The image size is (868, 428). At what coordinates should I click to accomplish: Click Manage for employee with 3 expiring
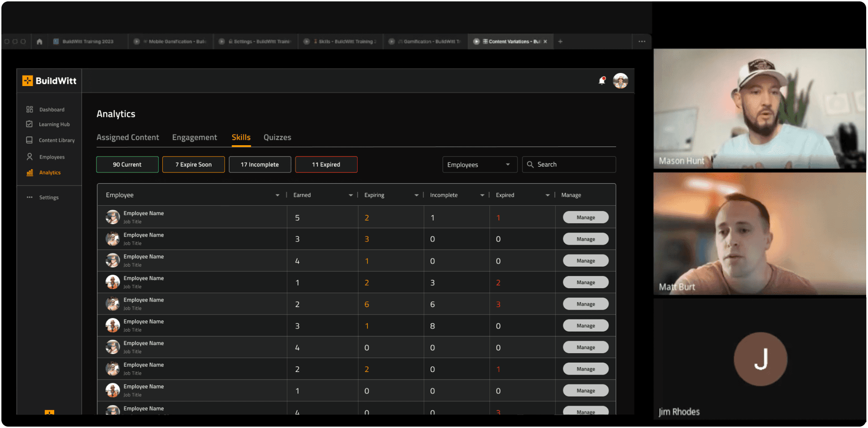[586, 239]
